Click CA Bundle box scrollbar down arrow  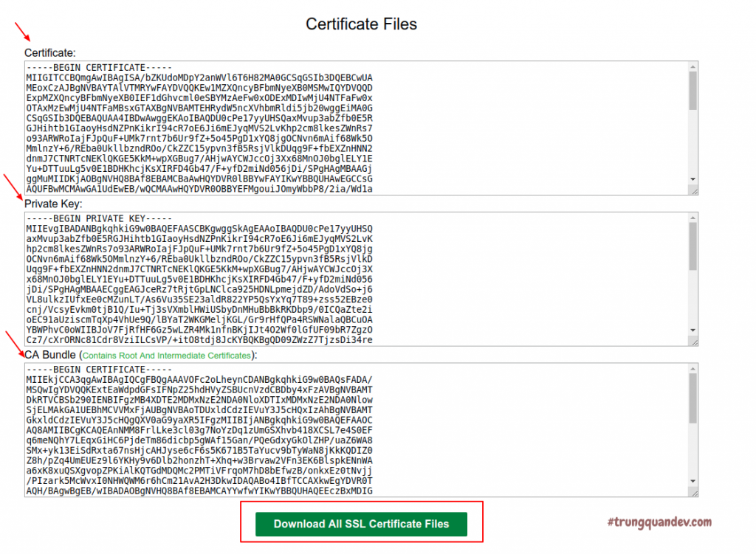point(693,481)
